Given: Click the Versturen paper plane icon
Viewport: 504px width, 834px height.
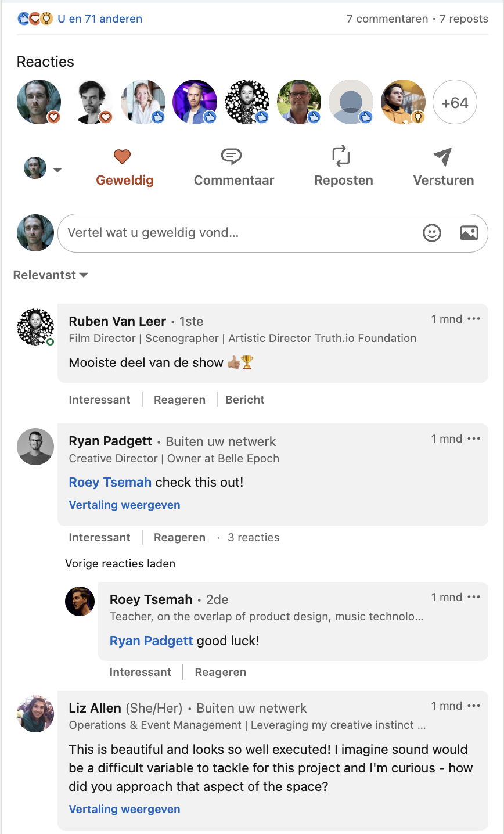Looking at the screenshot, I should click(x=442, y=157).
